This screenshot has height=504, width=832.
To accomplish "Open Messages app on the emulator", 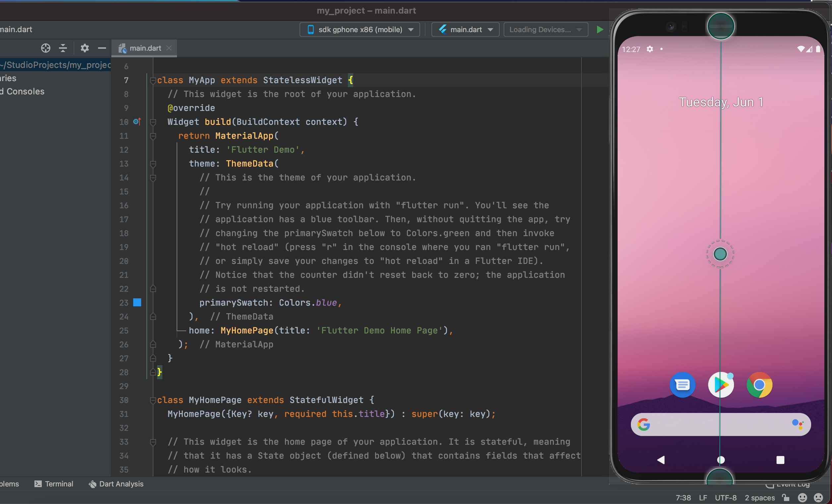I will (x=682, y=384).
